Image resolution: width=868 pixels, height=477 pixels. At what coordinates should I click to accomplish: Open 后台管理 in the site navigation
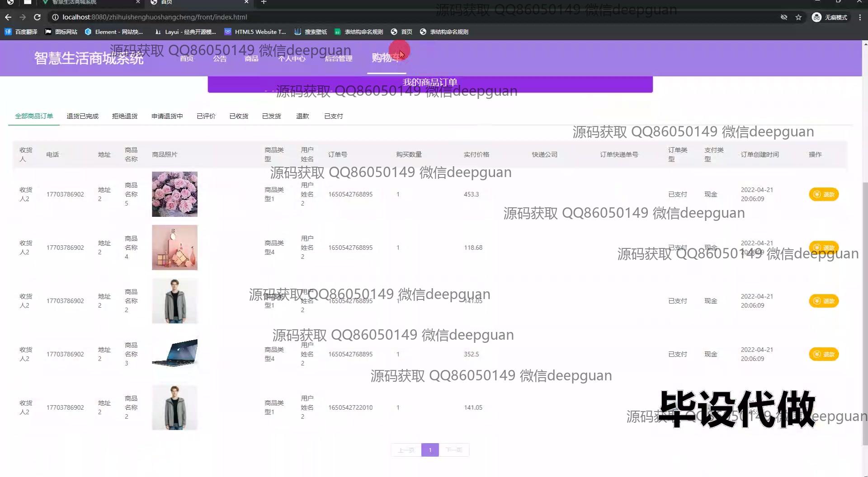coord(339,58)
